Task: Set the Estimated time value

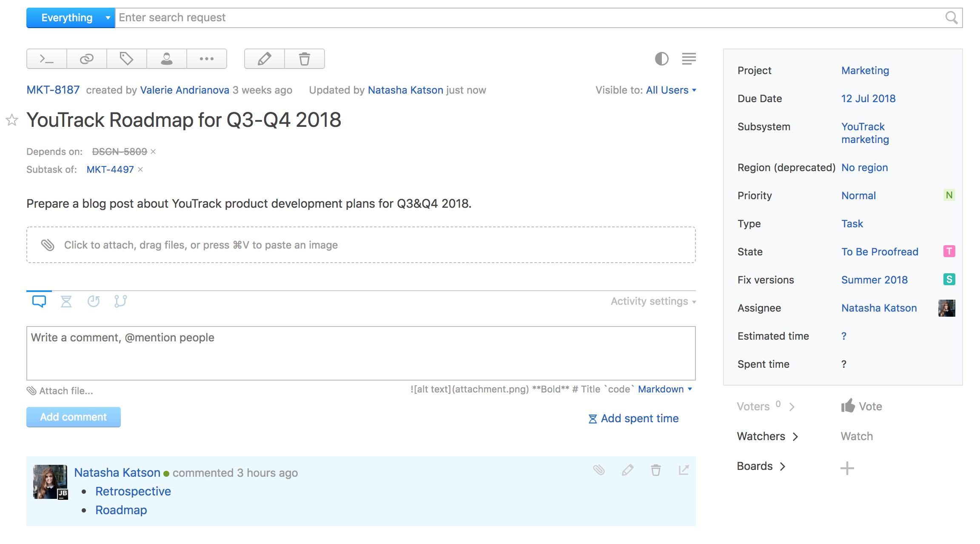Action: coord(844,336)
